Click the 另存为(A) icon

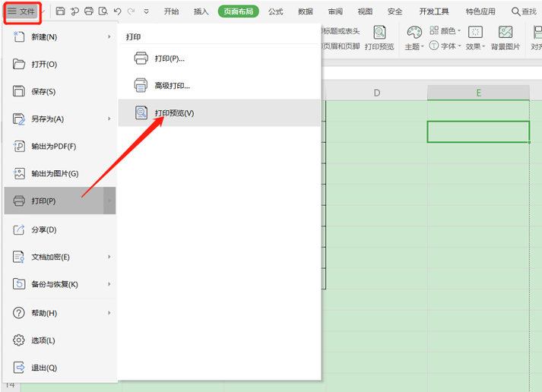pyautogui.click(x=19, y=119)
